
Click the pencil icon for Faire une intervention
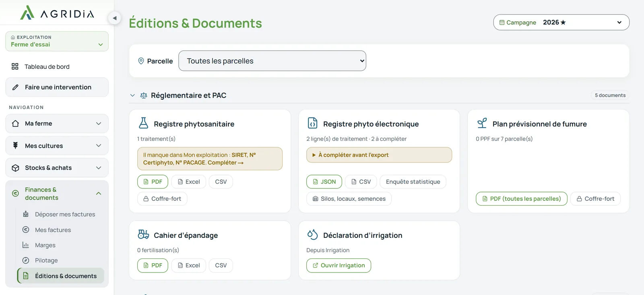coord(15,87)
